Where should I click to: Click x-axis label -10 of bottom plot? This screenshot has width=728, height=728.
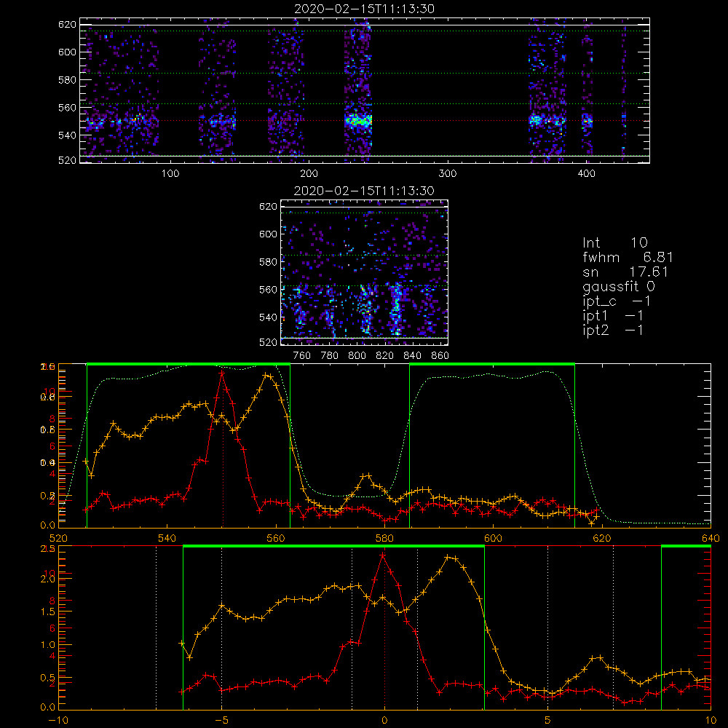(x=58, y=720)
